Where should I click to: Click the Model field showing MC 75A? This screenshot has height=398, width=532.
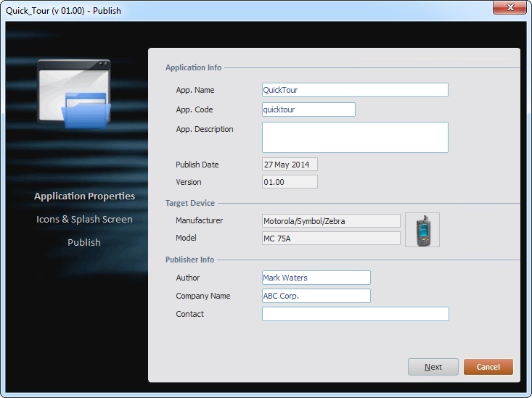pyautogui.click(x=331, y=239)
